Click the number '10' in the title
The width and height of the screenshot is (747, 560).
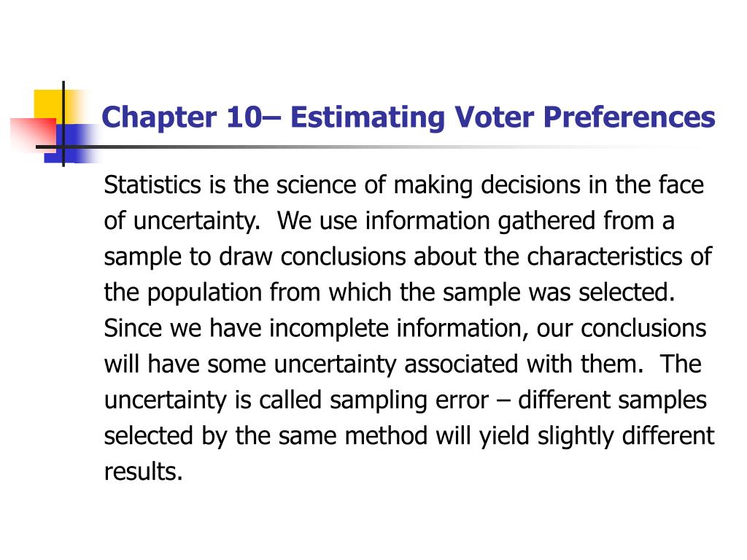[x=244, y=117]
